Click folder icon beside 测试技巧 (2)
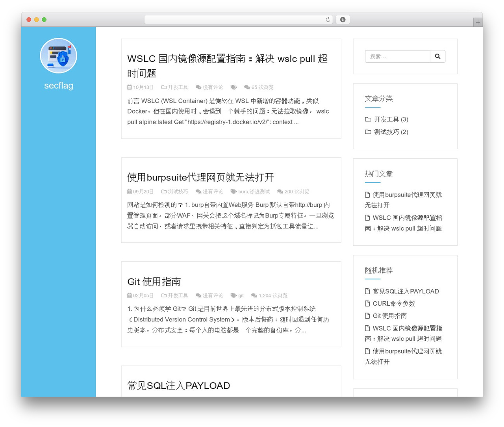This screenshot has width=504, height=427. pos(368,132)
